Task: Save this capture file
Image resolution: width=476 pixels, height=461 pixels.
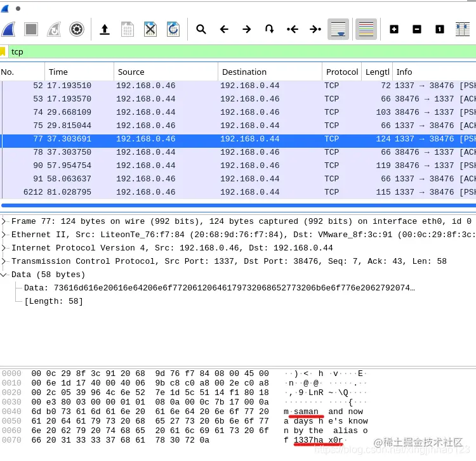Action: [128, 29]
